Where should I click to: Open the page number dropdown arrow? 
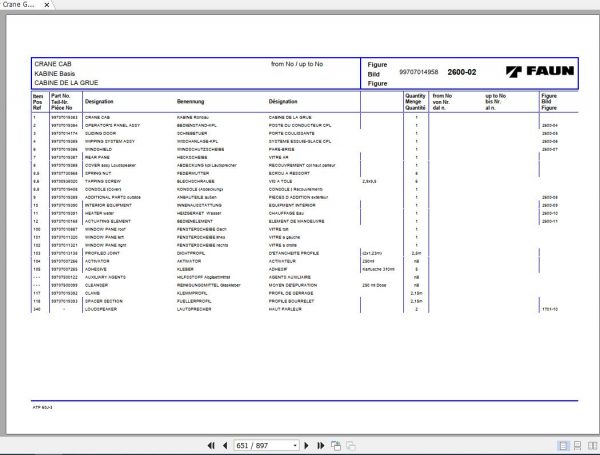295,445
